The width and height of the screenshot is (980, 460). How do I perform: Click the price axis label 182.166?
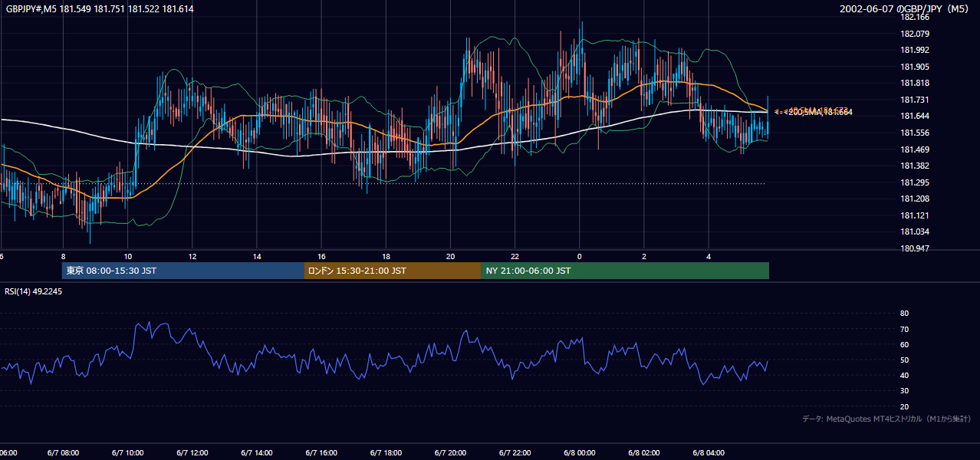coord(915,17)
